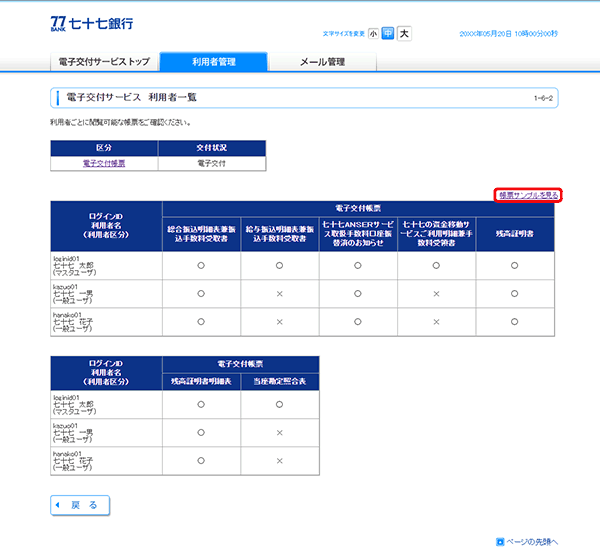Set font size to small (小)
This screenshot has width=600, height=553.
(373, 34)
